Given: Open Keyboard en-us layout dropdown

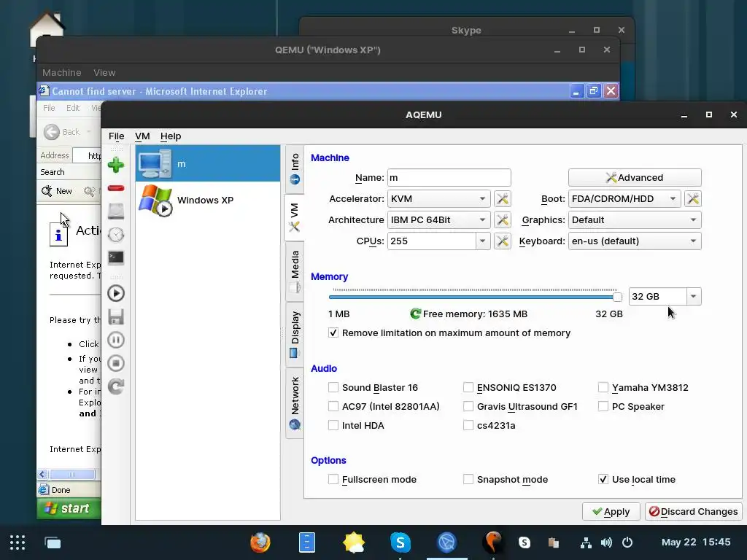Looking at the screenshot, I should click(635, 241).
